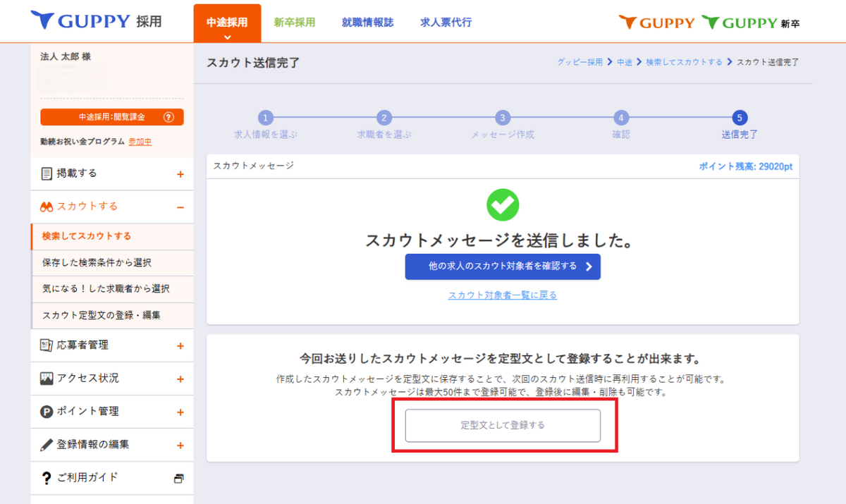The width and height of the screenshot is (846, 504).
Task: Go to step 3 メッセージ作成 circle
Action: (x=502, y=118)
